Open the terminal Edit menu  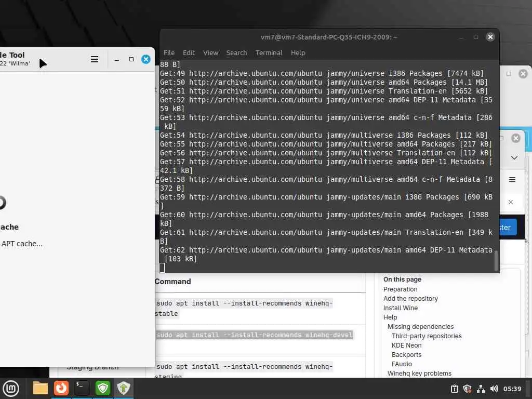(189, 53)
